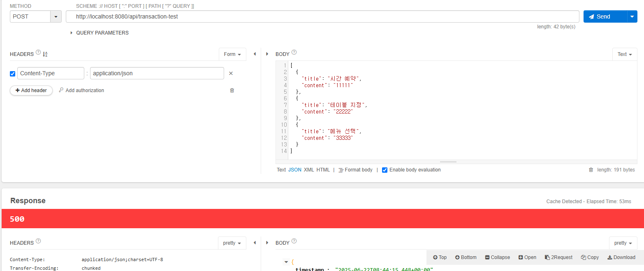Remove the Content-Type header with the X
The width and height of the screenshot is (644, 271).
pos(231,73)
